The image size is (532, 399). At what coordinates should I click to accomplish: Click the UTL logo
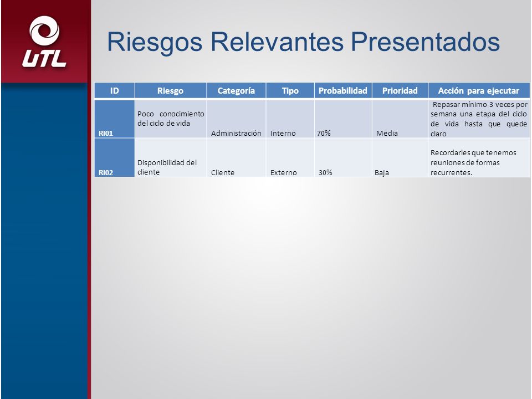click(44, 42)
